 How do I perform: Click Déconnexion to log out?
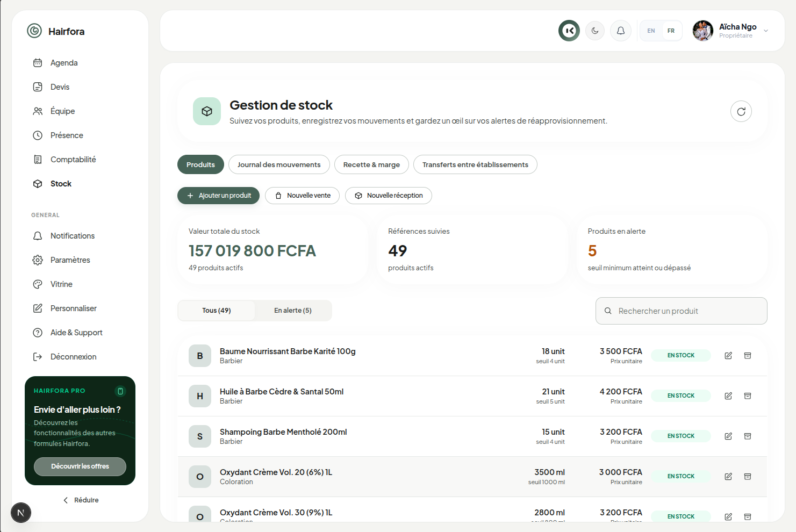(x=81, y=357)
